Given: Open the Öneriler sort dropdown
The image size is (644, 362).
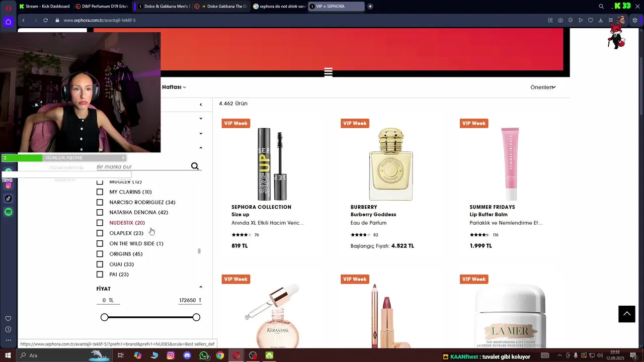Looking at the screenshot, I should (x=543, y=87).
